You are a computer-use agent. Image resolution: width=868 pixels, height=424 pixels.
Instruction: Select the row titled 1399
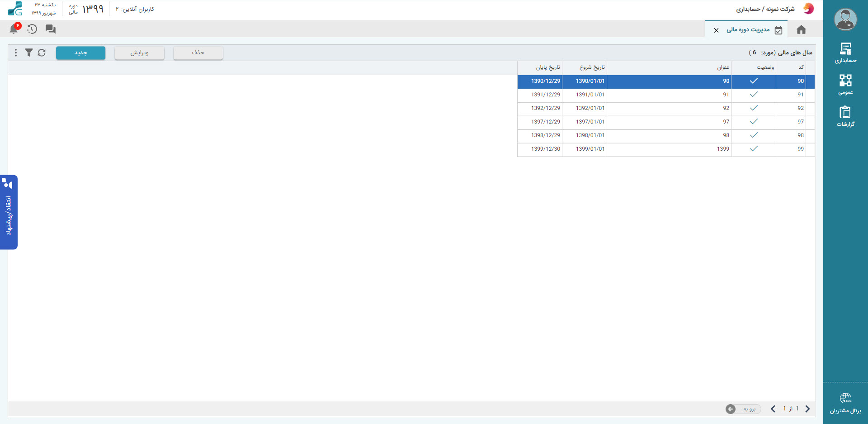(666, 149)
